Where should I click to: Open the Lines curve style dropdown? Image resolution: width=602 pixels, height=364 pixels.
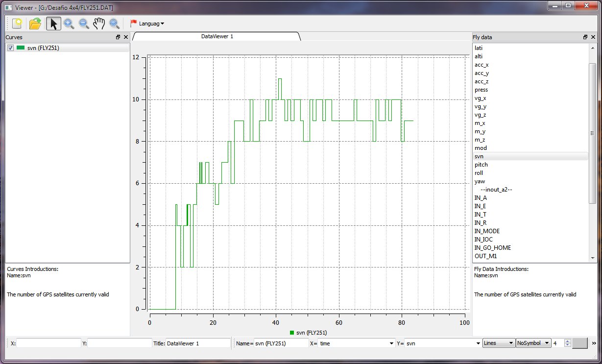tap(498, 343)
